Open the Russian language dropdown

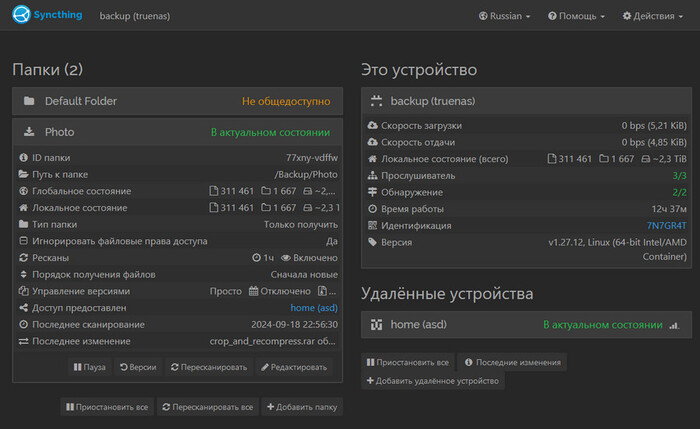click(x=505, y=16)
